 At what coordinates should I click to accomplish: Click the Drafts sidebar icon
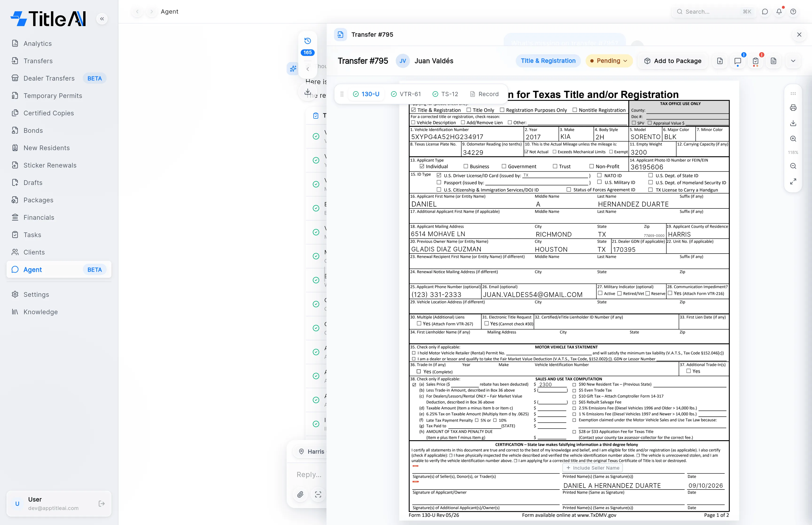tap(15, 182)
